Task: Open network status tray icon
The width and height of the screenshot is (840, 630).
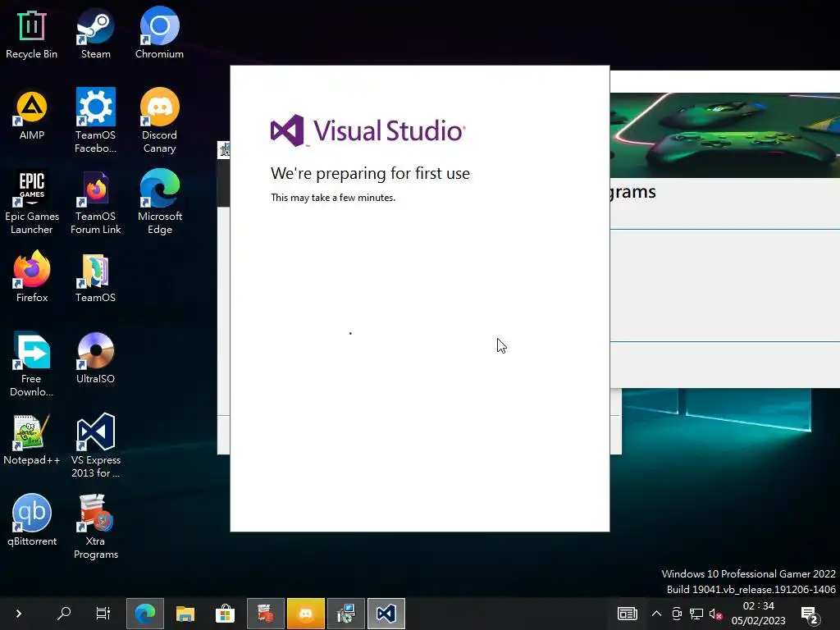Action: [696, 614]
